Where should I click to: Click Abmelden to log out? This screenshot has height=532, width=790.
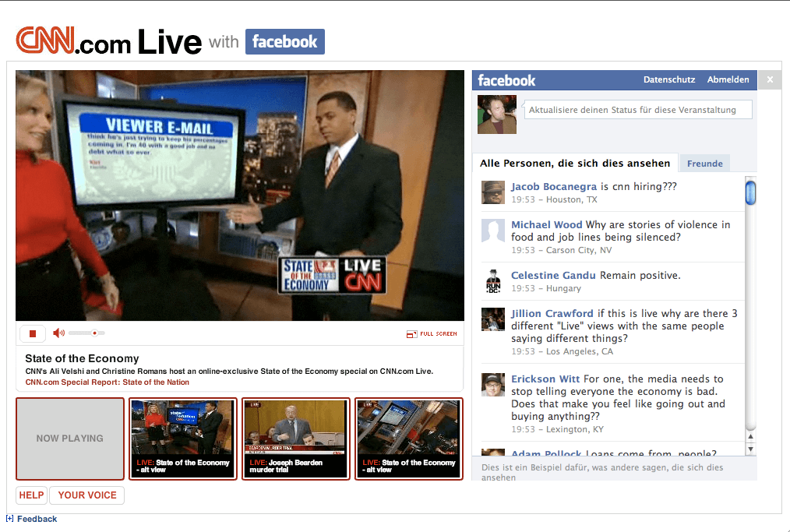point(728,79)
